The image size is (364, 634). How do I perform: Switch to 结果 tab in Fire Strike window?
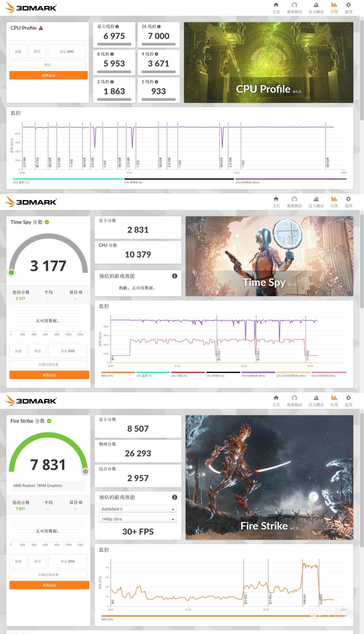(334, 401)
